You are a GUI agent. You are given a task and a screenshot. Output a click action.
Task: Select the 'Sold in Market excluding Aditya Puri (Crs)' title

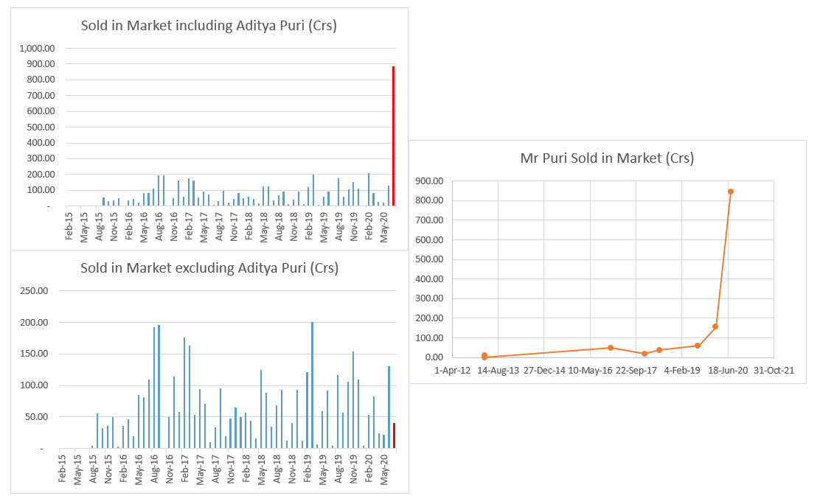(209, 268)
